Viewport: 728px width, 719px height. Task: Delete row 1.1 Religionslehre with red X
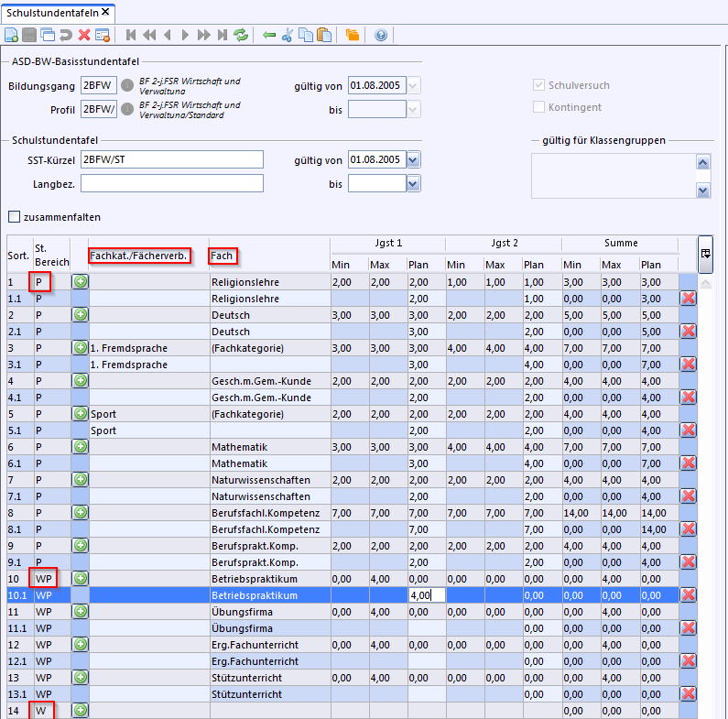coord(688,299)
